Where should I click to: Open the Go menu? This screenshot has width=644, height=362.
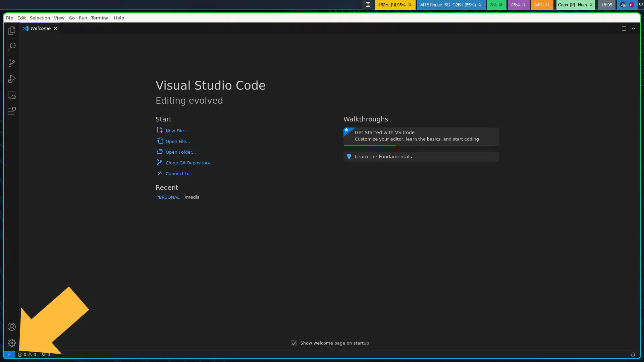[72, 18]
